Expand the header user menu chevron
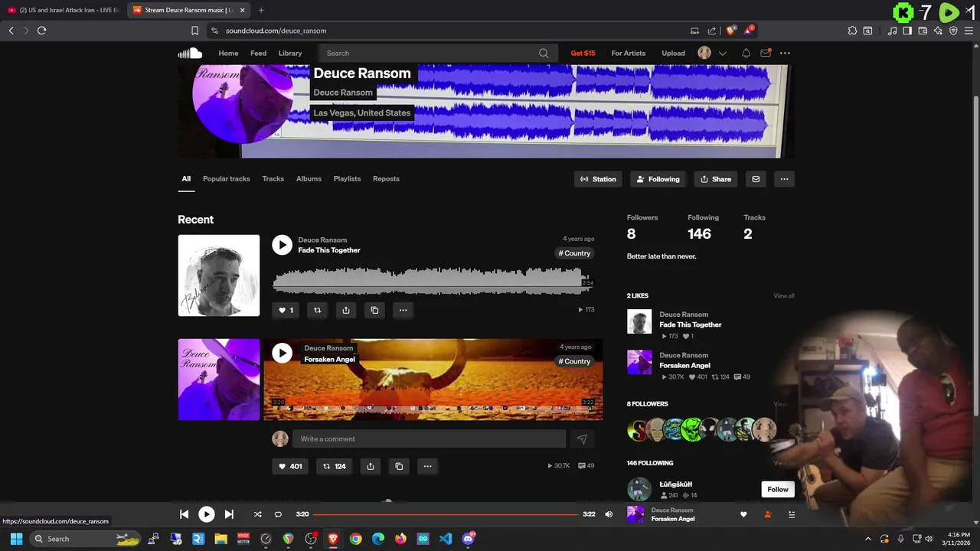The width and height of the screenshot is (980, 551). 723,53
